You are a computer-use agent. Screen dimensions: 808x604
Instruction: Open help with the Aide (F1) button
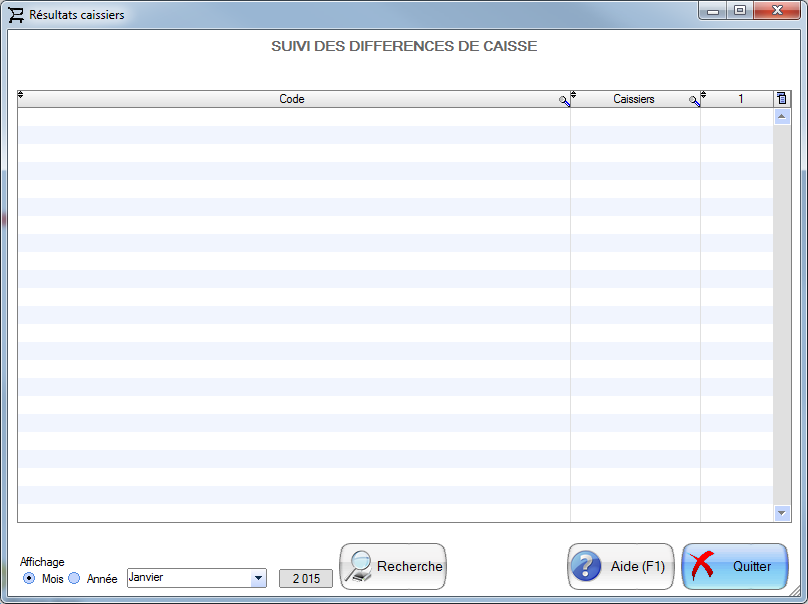(x=620, y=567)
